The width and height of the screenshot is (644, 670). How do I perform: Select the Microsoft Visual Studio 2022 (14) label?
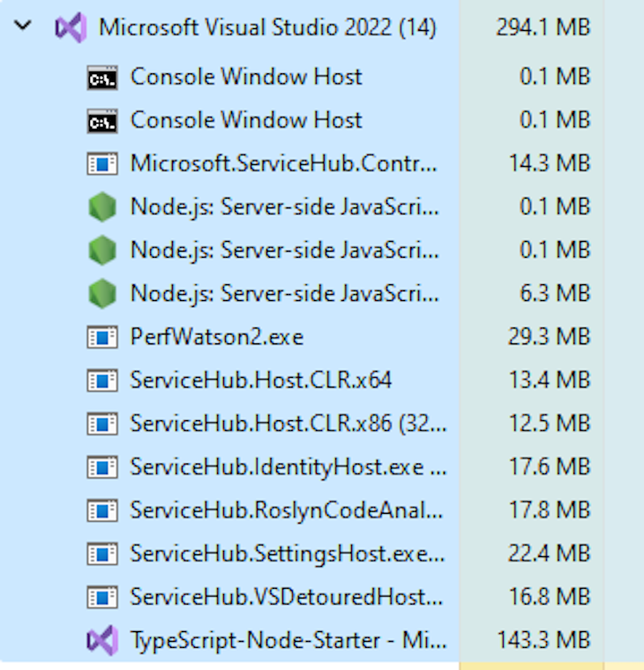coord(268,27)
